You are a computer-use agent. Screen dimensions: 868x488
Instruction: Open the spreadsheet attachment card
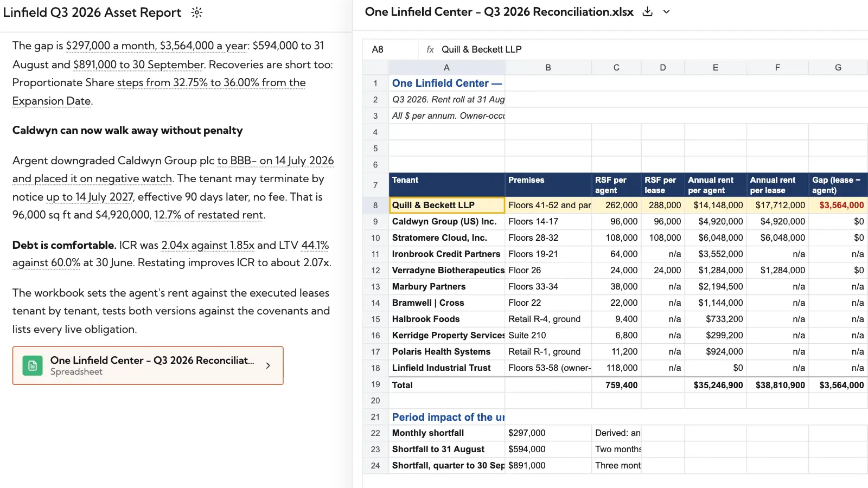coord(148,365)
